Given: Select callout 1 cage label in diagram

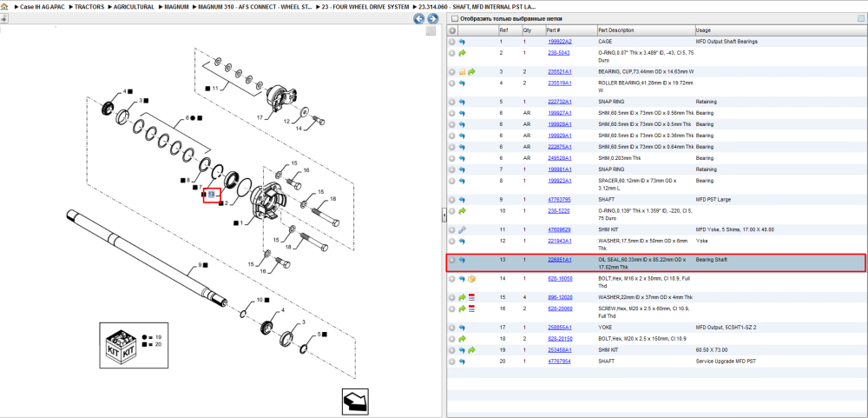Looking at the screenshot, I should pos(240,222).
